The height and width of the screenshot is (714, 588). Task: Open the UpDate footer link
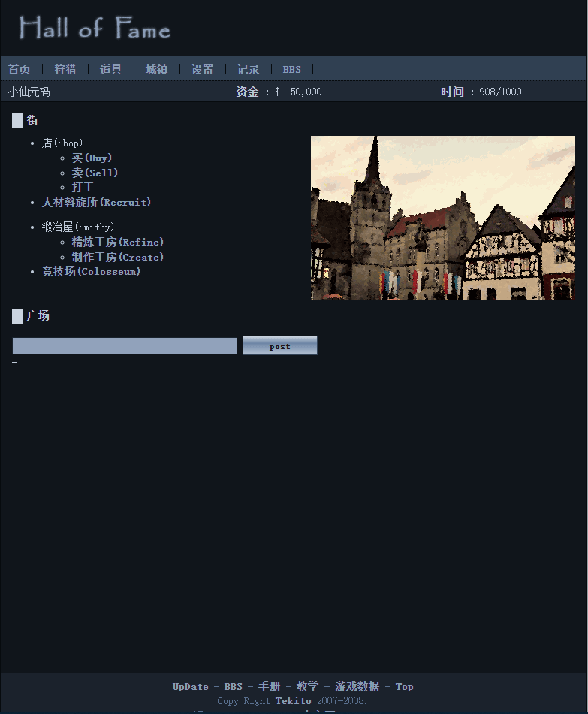tap(191, 687)
